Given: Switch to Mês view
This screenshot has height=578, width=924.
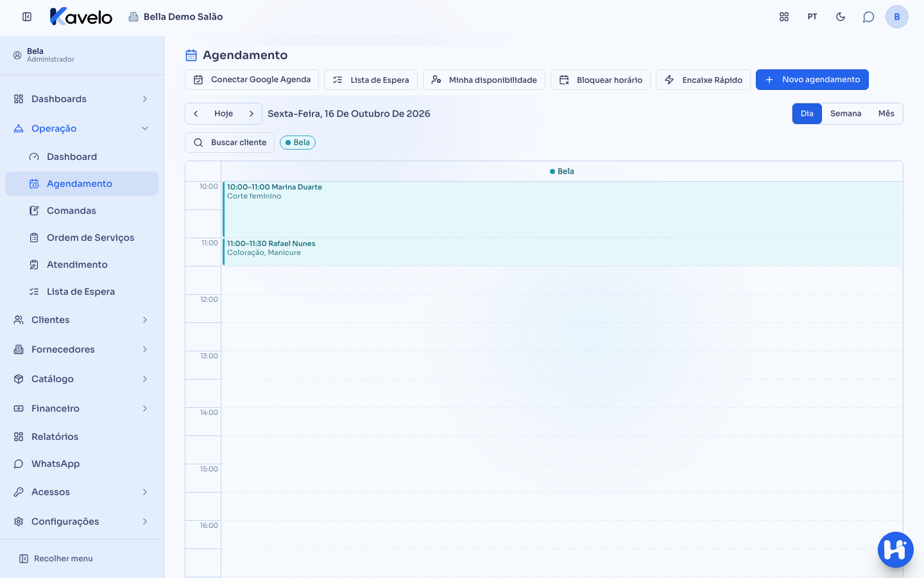Looking at the screenshot, I should (x=886, y=114).
